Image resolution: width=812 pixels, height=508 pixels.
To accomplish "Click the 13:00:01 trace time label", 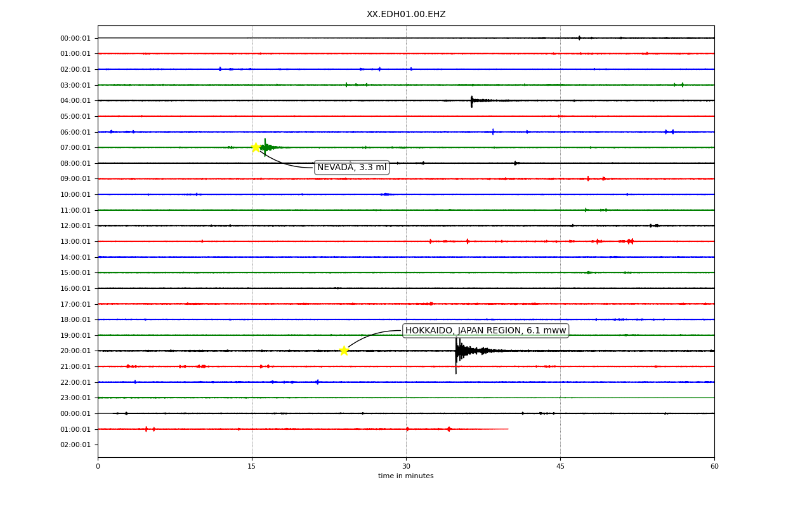I will pos(75,241).
